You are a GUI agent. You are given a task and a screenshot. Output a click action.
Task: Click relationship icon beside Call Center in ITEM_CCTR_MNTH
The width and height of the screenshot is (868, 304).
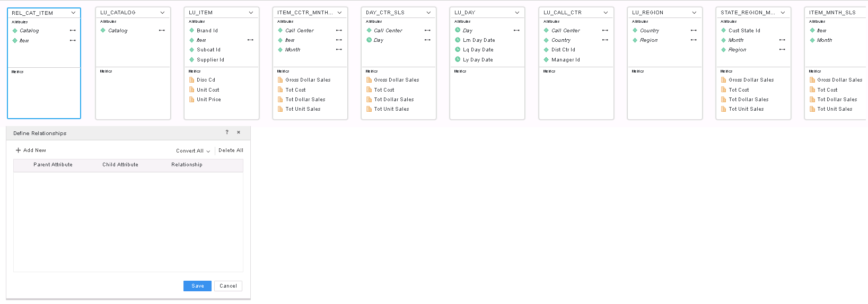point(339,31)
